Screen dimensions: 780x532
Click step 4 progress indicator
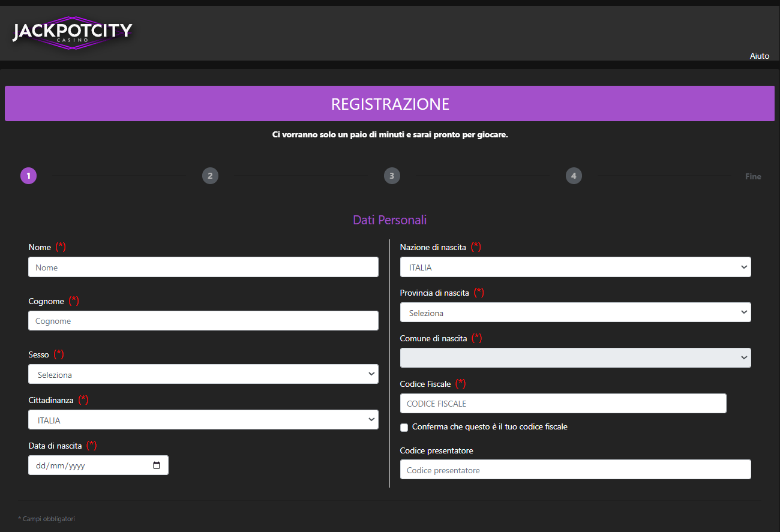click(x=574, y=176)
